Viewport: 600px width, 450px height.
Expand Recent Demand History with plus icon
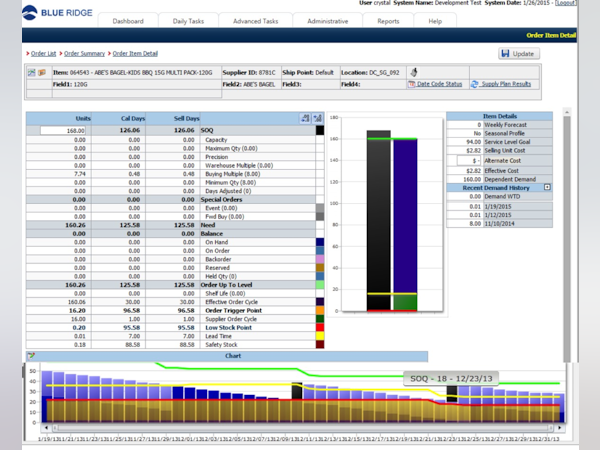click(x=547, y=187)
